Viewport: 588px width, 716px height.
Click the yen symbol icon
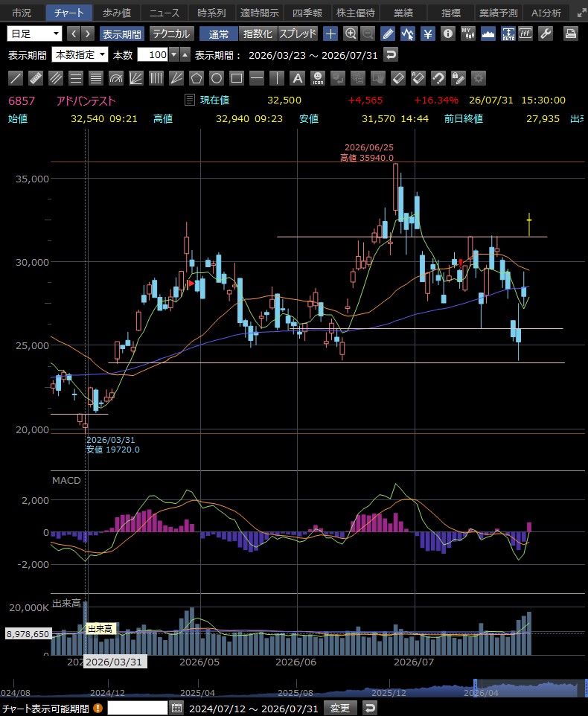(x=428, y=33)
